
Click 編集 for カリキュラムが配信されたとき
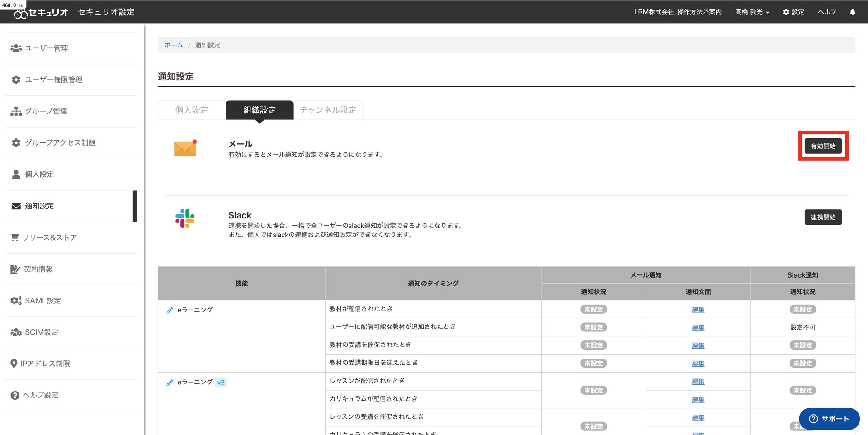coord(698,400)
